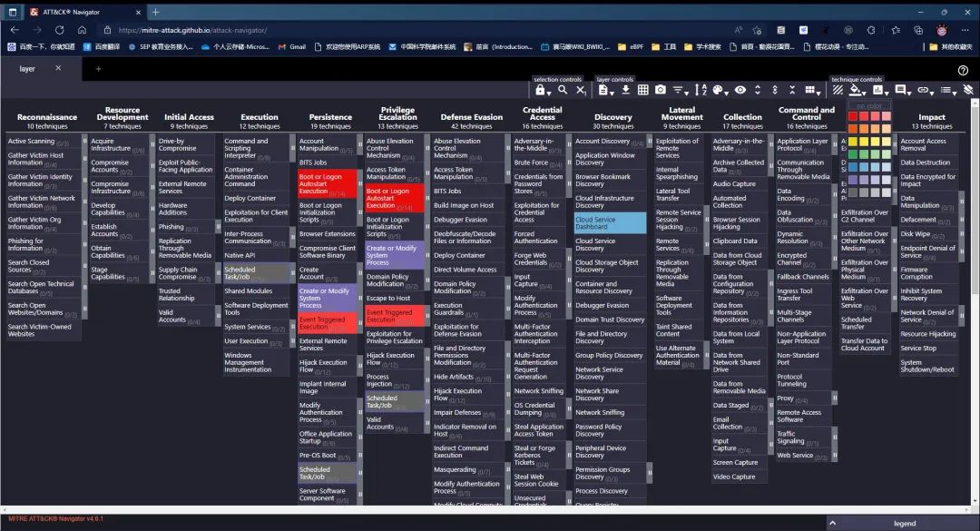Select the Cloud Service Dashboard technique

point(610,223)
